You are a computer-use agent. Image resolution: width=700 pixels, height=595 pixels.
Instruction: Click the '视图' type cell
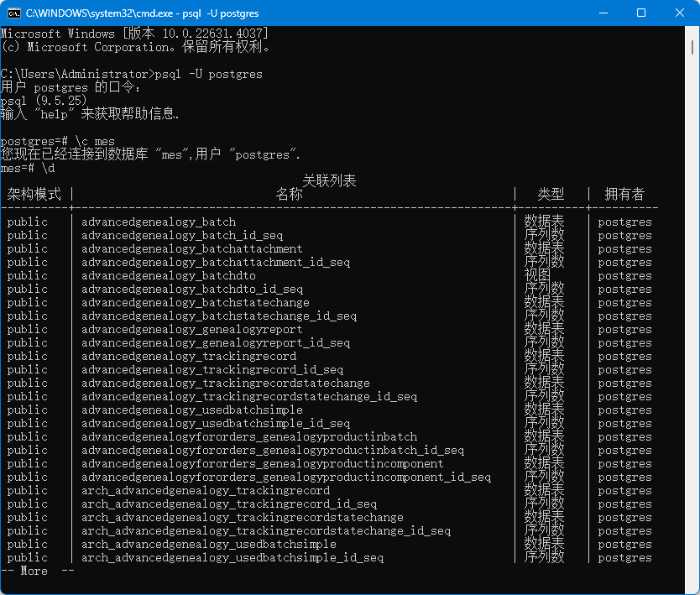coord(537,275)
